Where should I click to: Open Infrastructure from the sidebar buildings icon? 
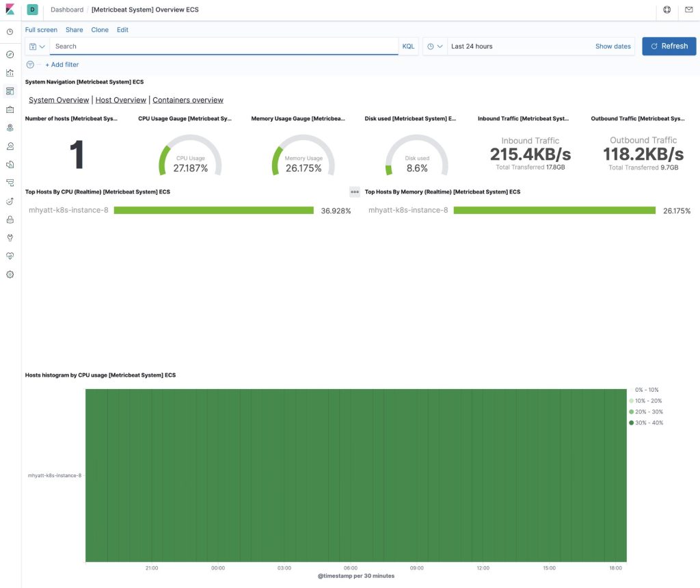(10, 164)
